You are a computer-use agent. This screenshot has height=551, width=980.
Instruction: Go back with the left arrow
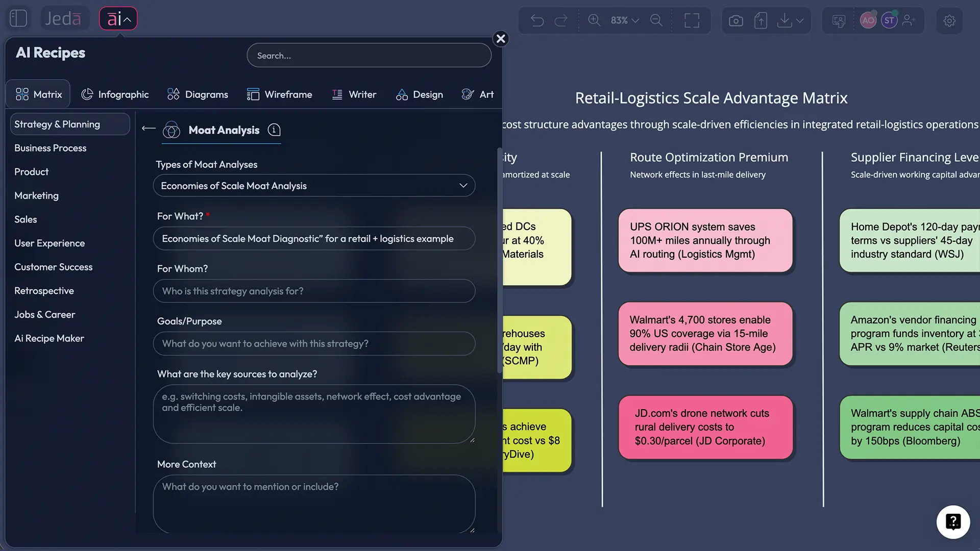pyautogui.click(x=149, y=129)
